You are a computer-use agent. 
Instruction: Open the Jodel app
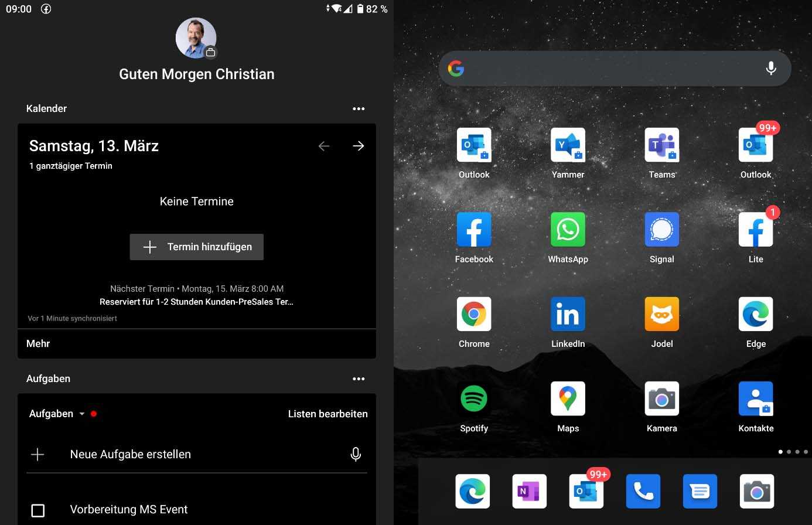click(x=662, y=314)
